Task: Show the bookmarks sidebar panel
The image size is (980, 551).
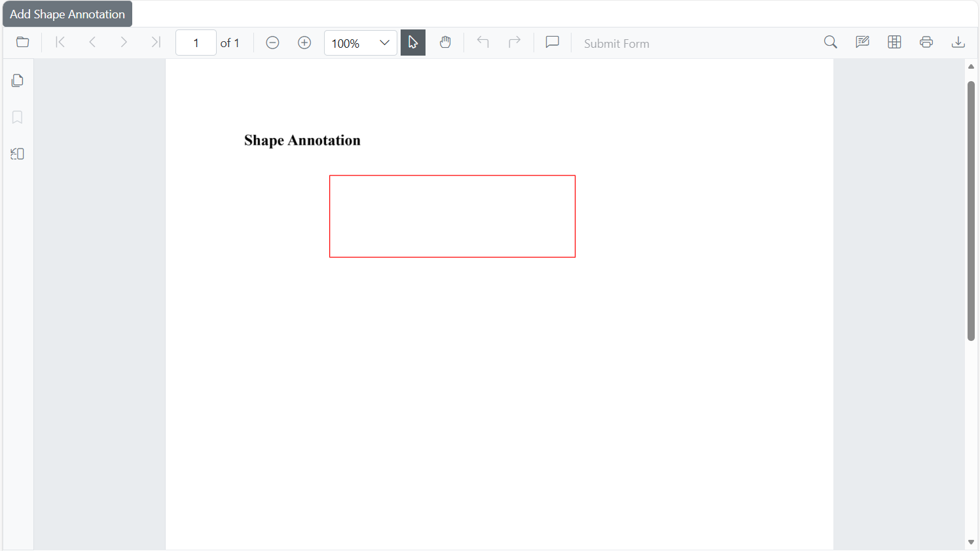Action: click(x=18, y=117)
